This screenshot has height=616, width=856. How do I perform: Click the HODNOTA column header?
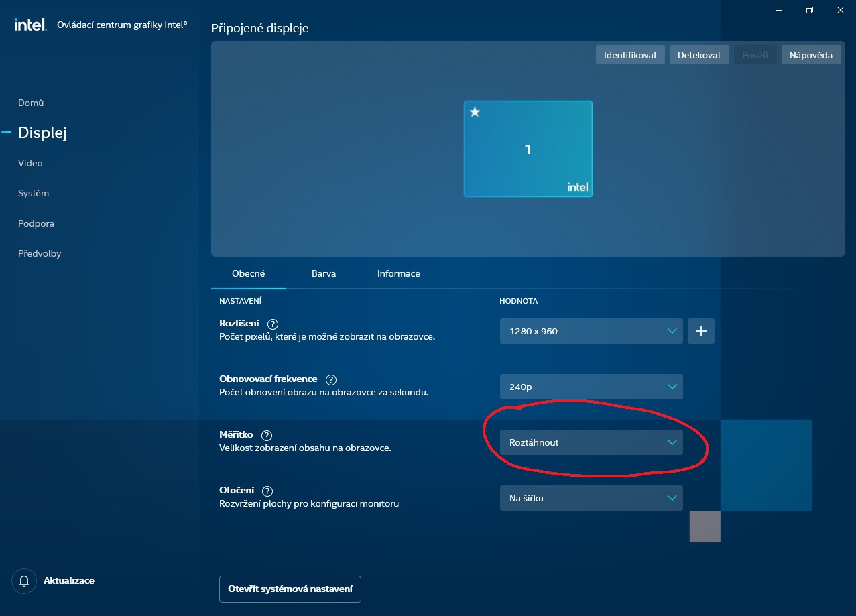tap(519, 301)
